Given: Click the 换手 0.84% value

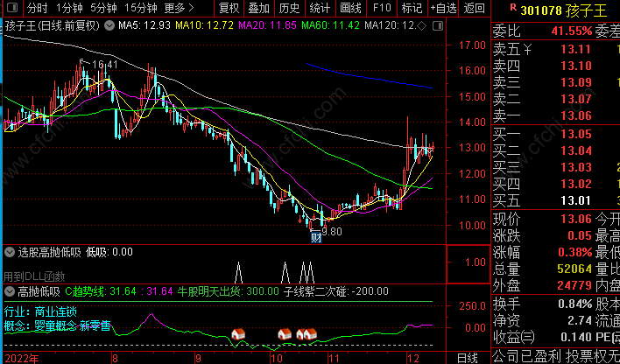Looking at the screenshot, I should pyautogui.click(x=575, y=304).
